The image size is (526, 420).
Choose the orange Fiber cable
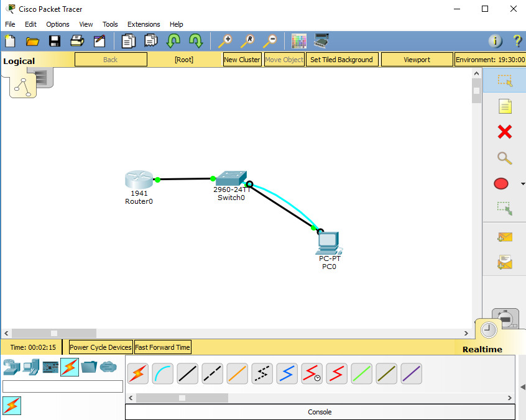coord(237,373)
